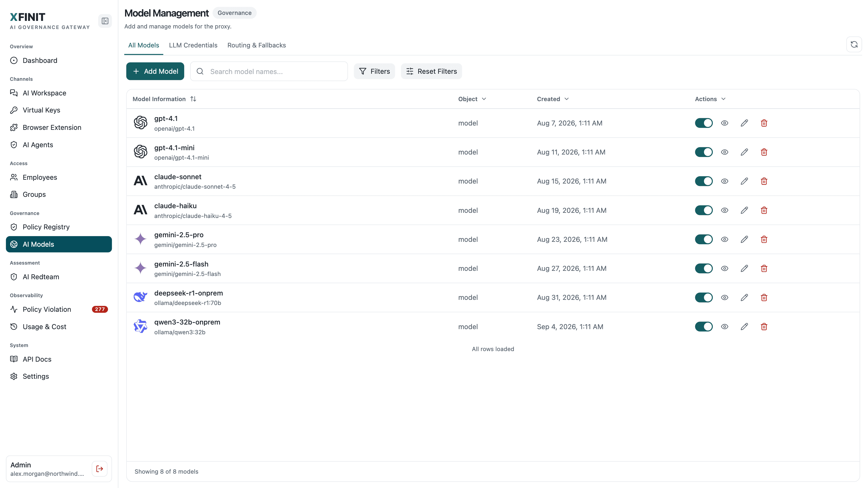The width and height of the screenshot is (868, 488).
Task: Switch off the gemini-2.5-pro toggle
Action: tap(704, 239)
